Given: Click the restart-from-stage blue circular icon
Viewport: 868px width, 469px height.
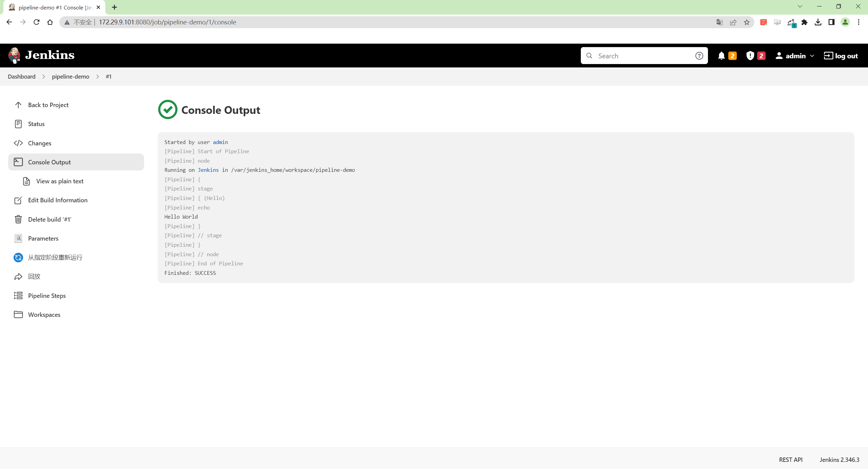Looking at the screenshot, I should coord(18,258).
